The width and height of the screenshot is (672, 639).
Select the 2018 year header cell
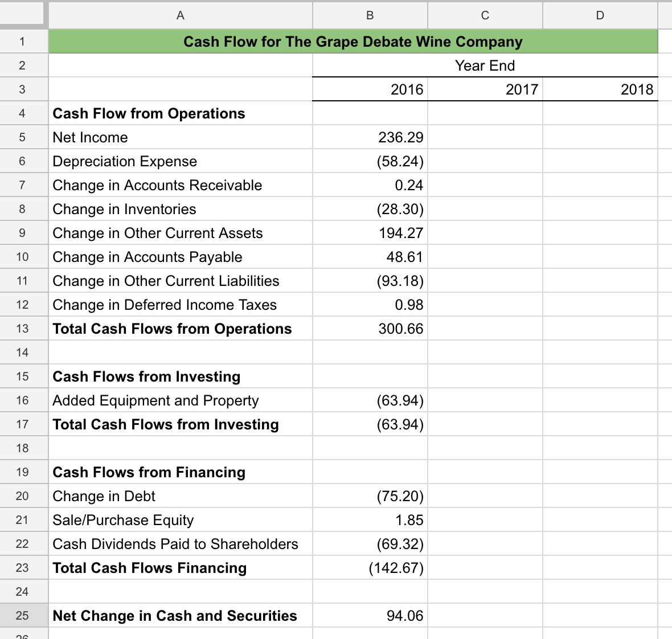pyautogui.click(x=600, y=89)
